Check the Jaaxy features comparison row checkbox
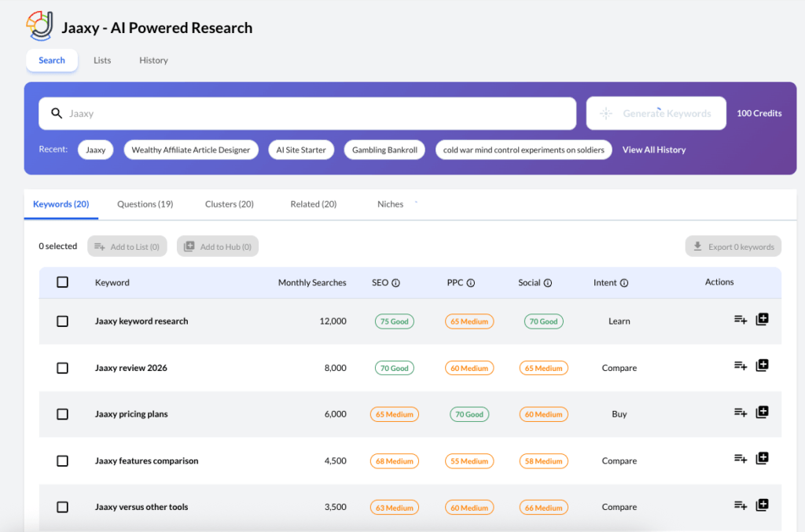 (62, 459)
